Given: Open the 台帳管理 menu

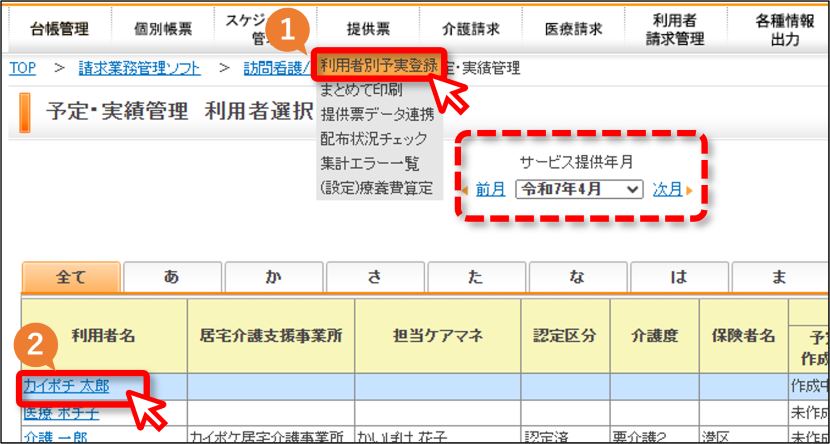Looking at the screenshot, I should [59, 30].
